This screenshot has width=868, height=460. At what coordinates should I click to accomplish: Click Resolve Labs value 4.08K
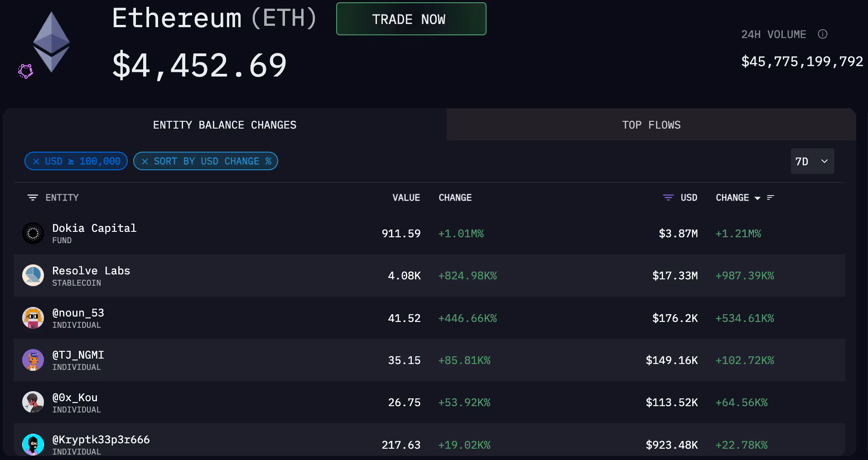(x=404, y=276)
